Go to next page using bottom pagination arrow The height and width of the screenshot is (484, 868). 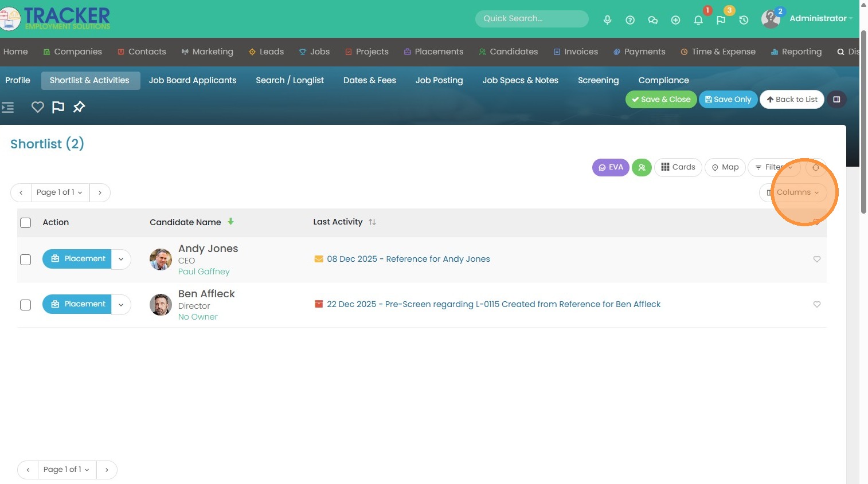[107, 470]
